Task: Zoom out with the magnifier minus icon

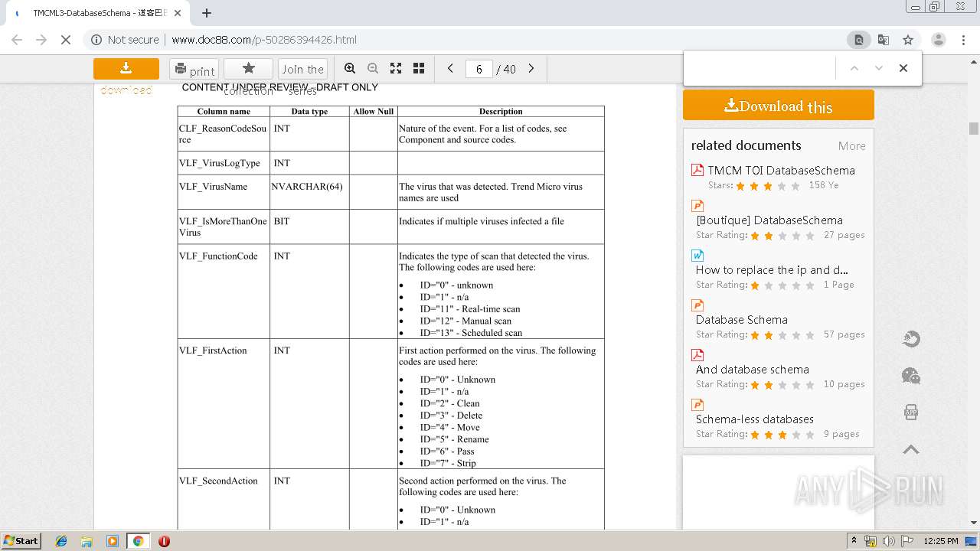Action: click(x=373, y=69)
